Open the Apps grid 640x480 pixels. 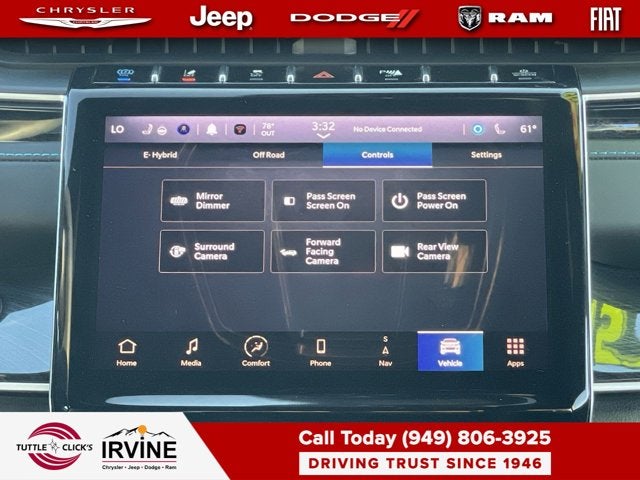(x=515, y=351)
